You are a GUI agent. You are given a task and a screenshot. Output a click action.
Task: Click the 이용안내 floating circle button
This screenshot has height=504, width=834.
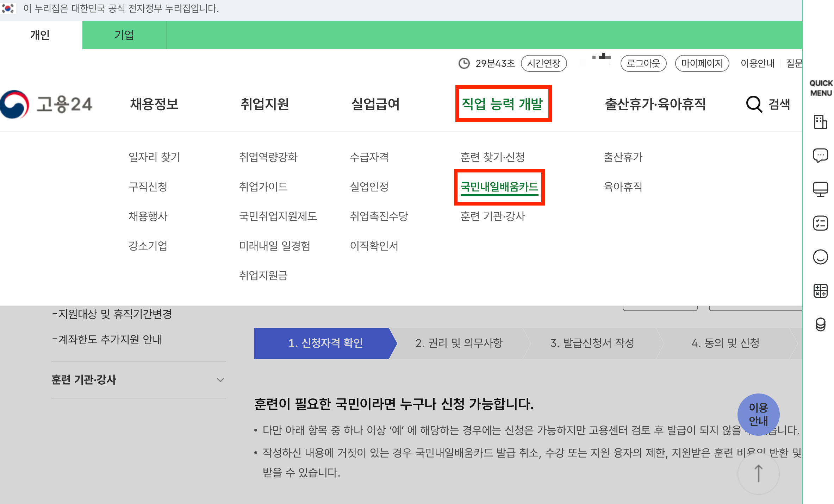758,414
